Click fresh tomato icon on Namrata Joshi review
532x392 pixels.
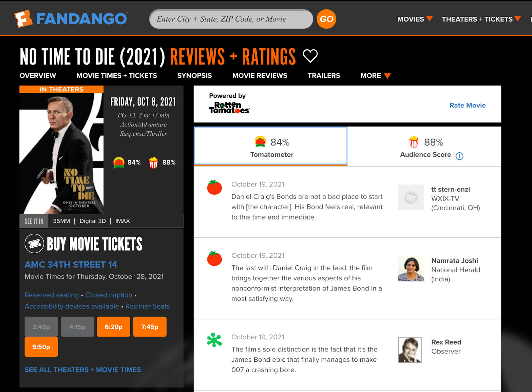[214, 258]
